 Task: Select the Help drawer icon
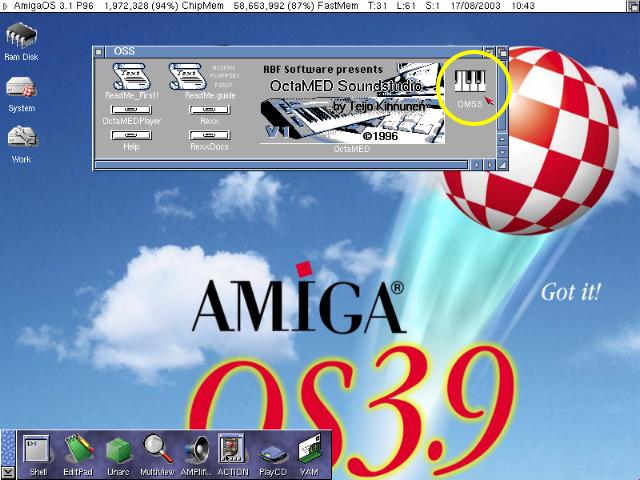[x=131, y=140]
